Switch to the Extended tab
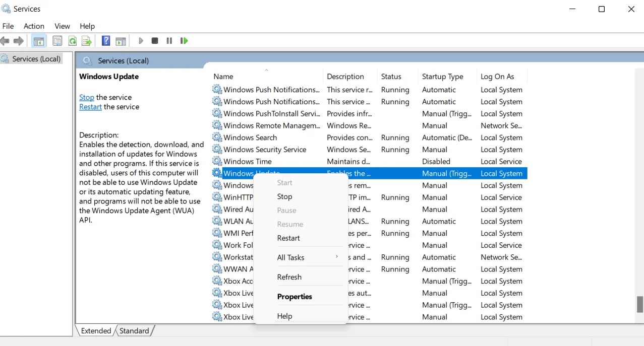644x346 pixels. (x=96, y=331)
